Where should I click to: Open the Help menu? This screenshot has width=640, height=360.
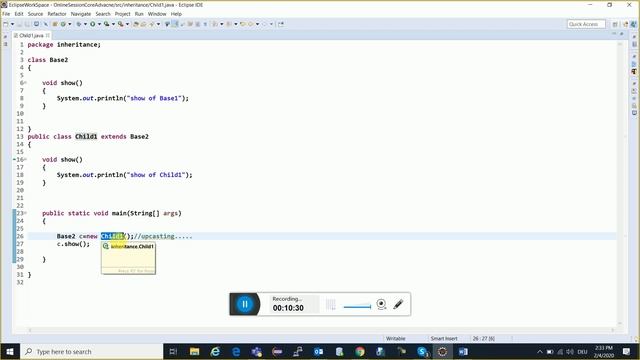[176, 14]
